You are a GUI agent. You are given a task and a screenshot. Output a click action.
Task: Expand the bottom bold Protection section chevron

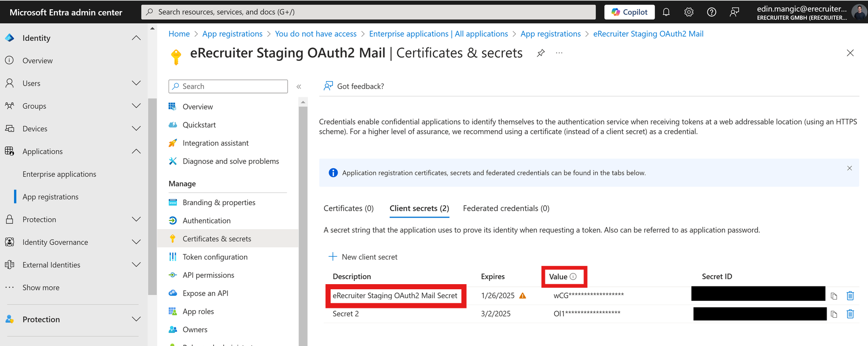136,319
